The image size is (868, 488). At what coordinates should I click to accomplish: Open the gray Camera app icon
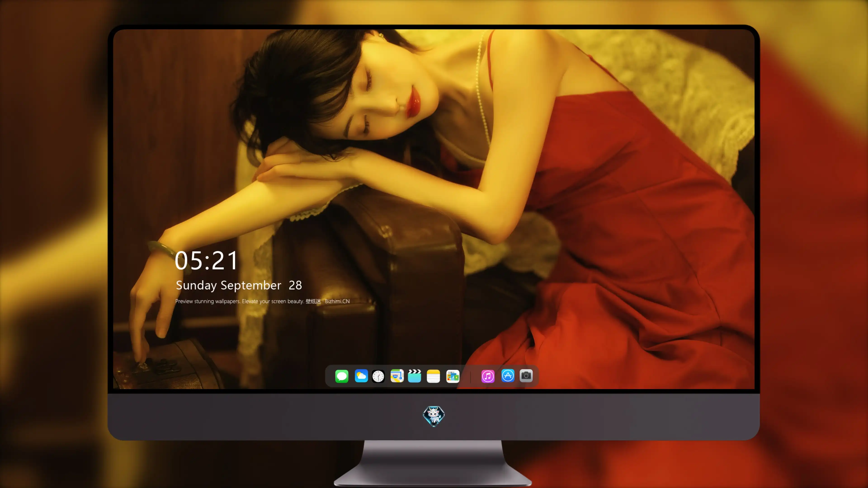(526, 375)
